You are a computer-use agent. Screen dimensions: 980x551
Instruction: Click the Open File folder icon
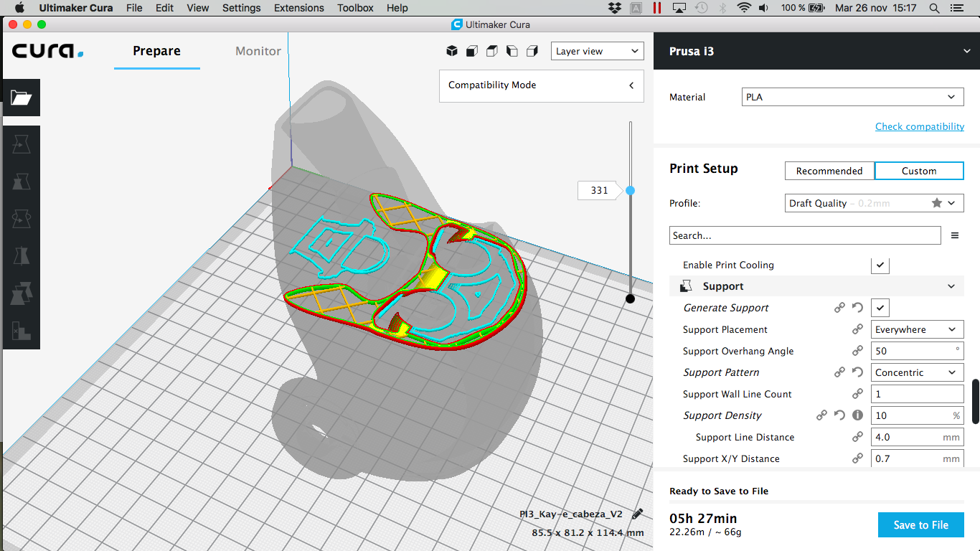(21, 98)
